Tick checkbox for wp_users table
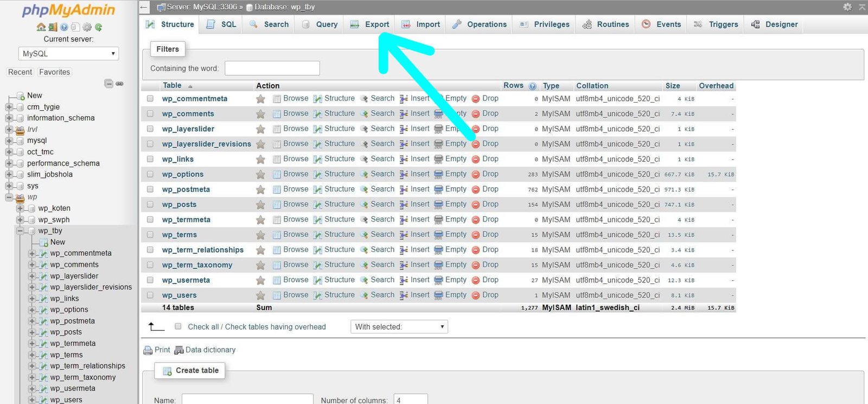 [x=150, y=295]
